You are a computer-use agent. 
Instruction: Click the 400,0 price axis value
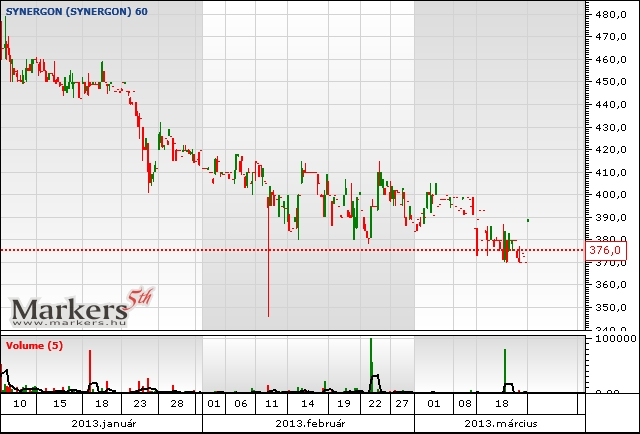(x=611, y=195)
